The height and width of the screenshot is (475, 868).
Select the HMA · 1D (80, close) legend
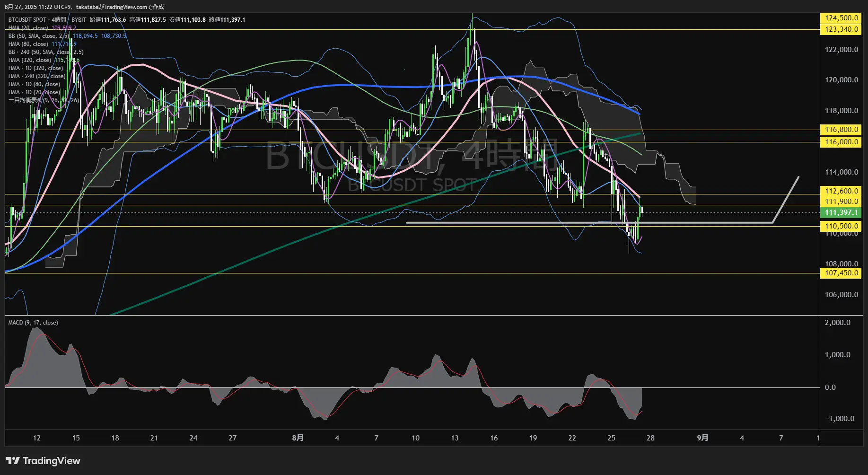click(x=34, y=84)
